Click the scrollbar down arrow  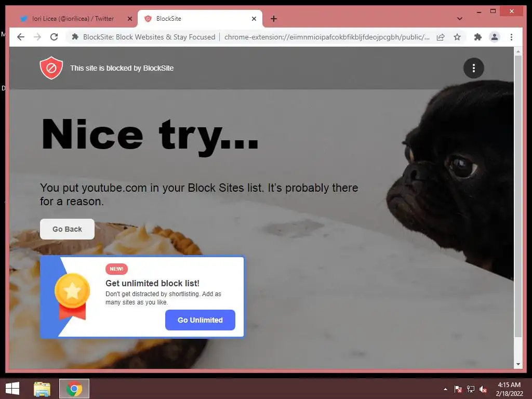518,364
